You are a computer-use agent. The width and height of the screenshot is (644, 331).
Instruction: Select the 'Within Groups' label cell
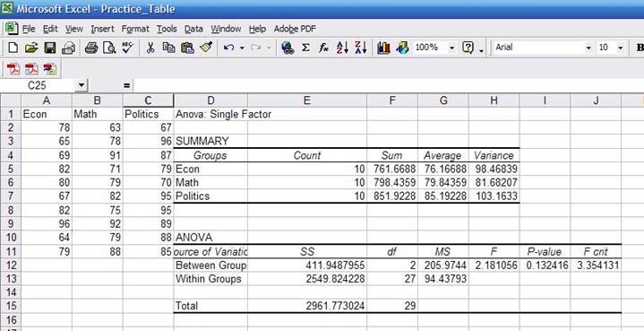(x=210, y=279)
